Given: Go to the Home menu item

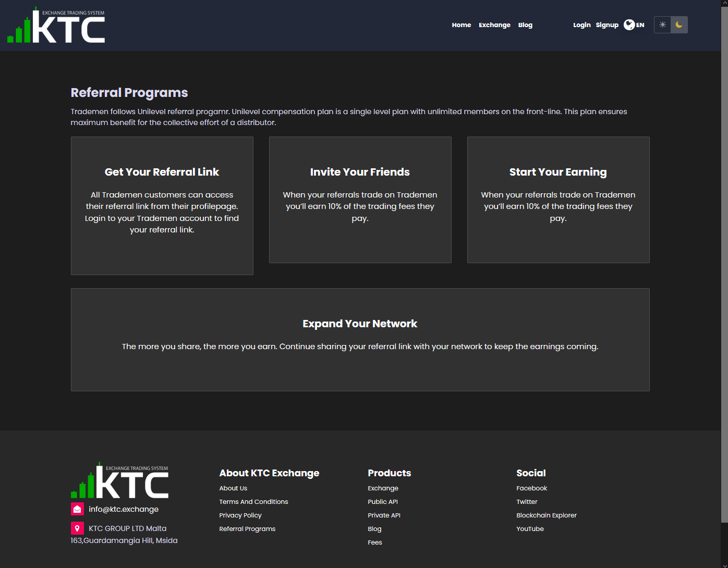Looking at the screenshot, I should tap(462, 25).
